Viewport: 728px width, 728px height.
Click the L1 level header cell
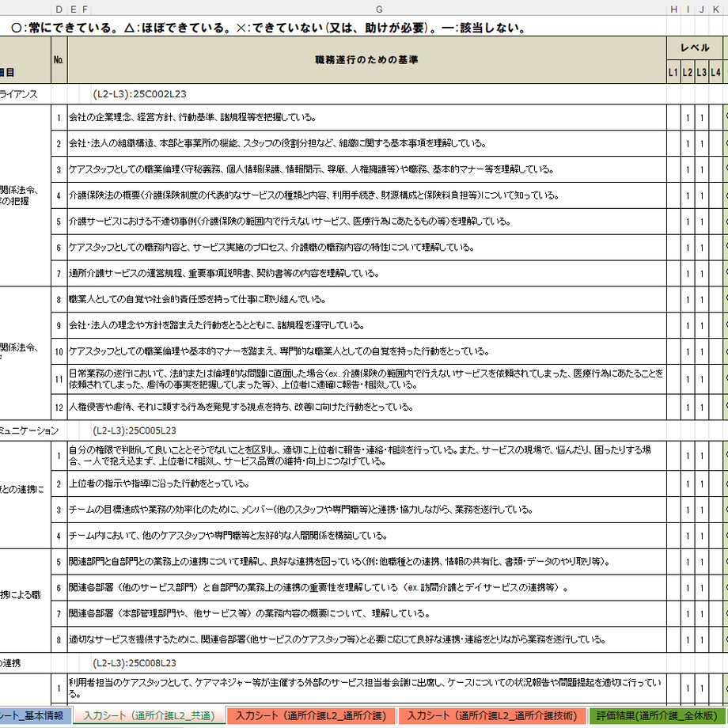pos(673,72)
